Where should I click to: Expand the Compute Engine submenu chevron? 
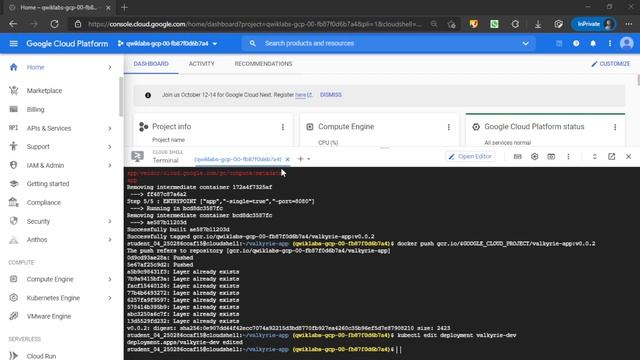[110, 279]
